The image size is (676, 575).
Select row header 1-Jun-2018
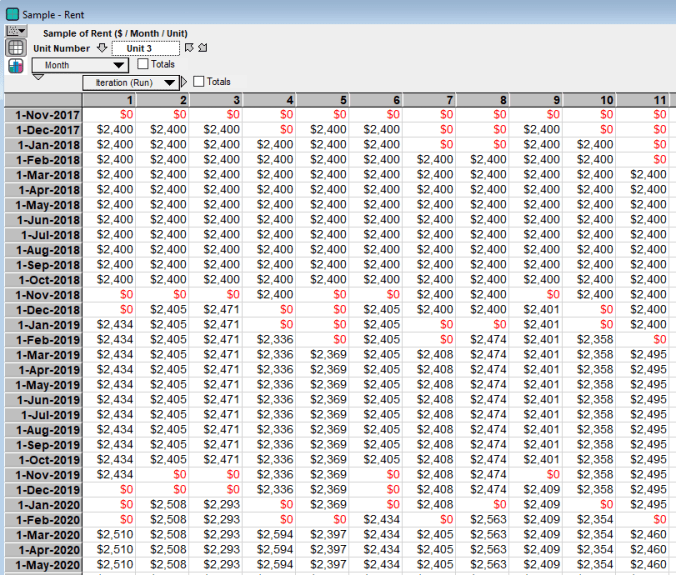[x=43, y=220]
